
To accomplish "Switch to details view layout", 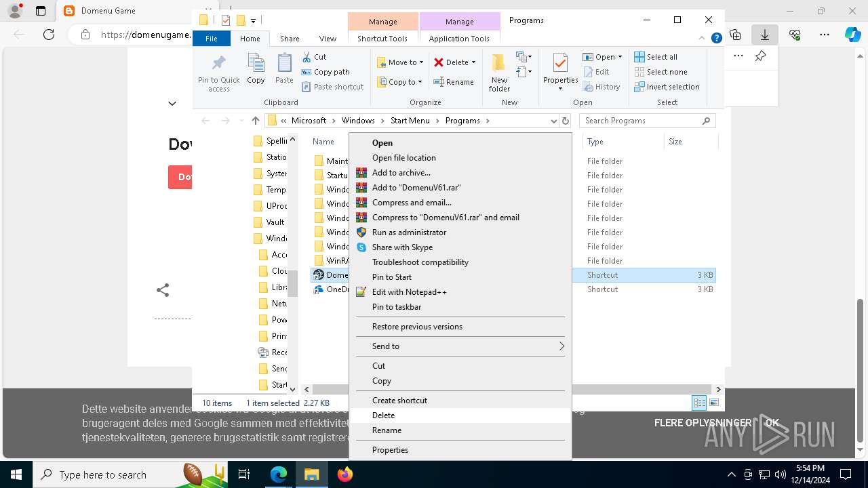I will point(699,403).
